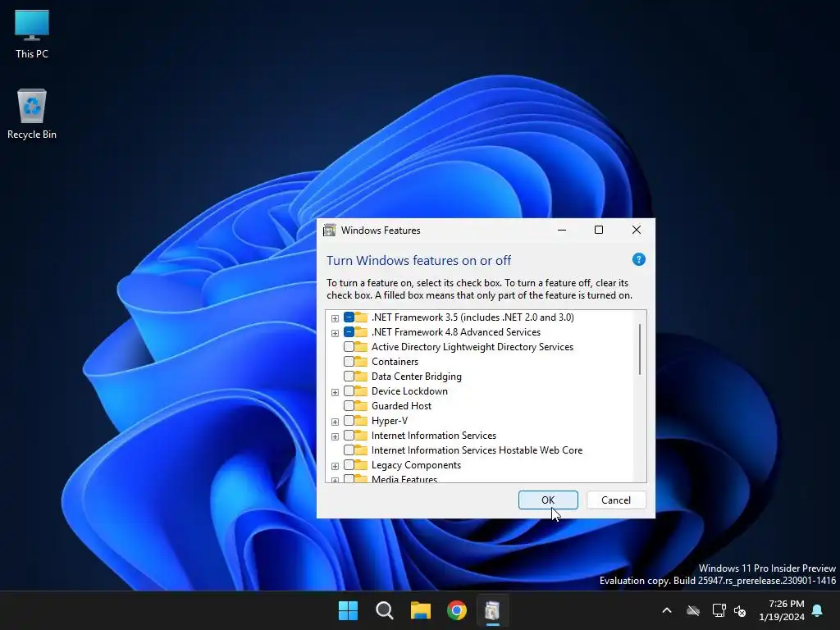Minimize the Windows Features dialog
This screenshot has height=630, width=840.
point(562,230)
